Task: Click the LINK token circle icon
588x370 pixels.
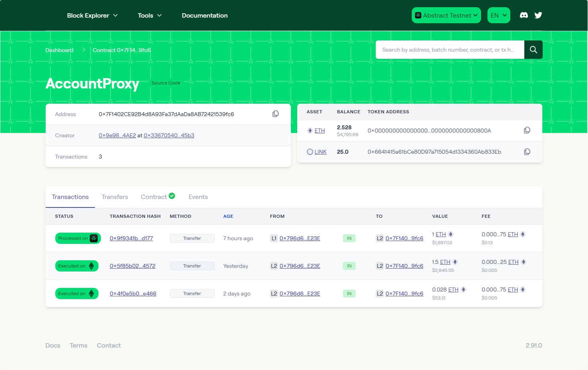Action: (310, 152)
